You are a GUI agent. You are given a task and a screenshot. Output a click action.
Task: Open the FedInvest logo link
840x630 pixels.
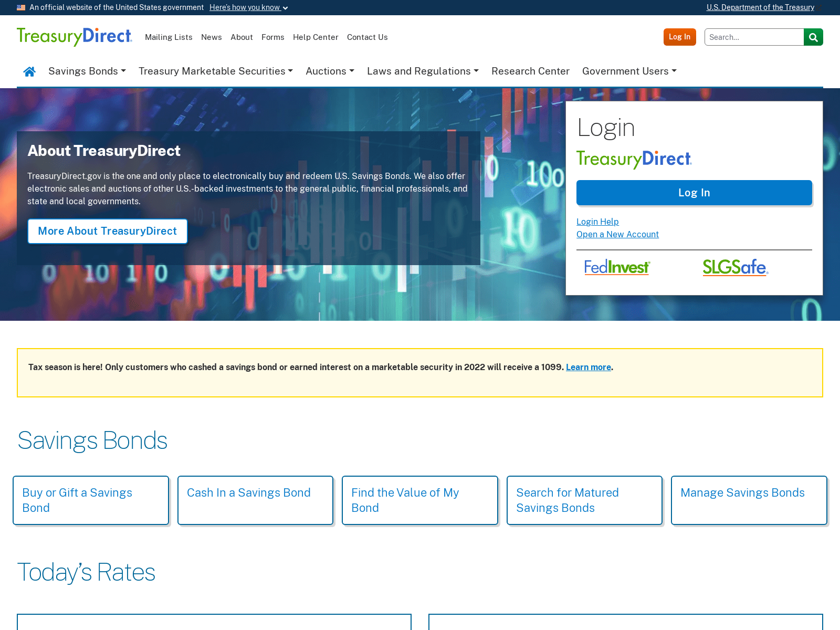click(617, 267)
